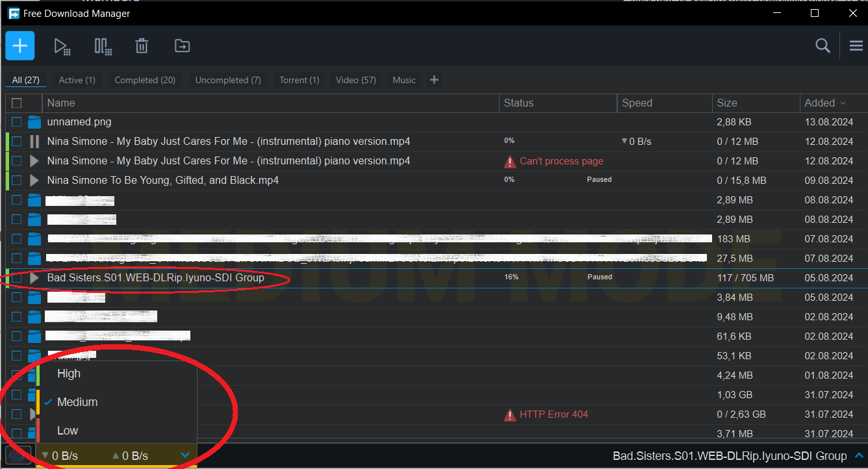Image resolution: width=868 pixels, height=469 pixels.
Task: Show the Completed (20) downloads tab
Action: (145, 80)
